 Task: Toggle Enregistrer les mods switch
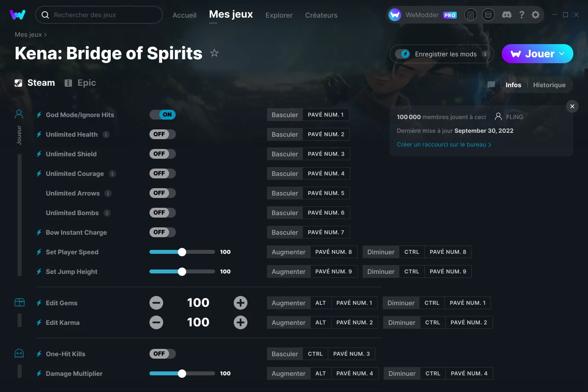click(x=403, y=54)
